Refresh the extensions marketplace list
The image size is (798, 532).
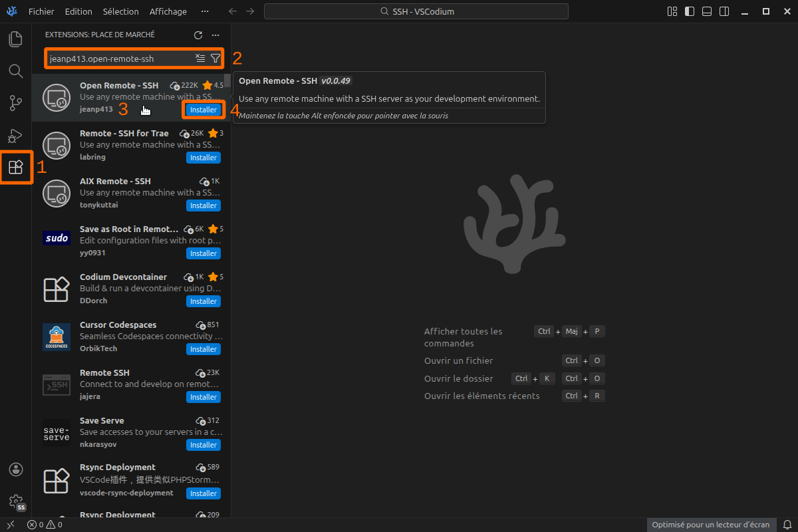[x=198, y=35]
